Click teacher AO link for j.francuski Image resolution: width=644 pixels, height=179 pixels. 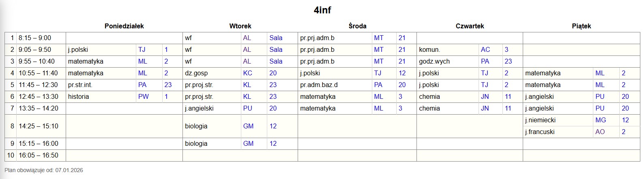click(600, 132)
